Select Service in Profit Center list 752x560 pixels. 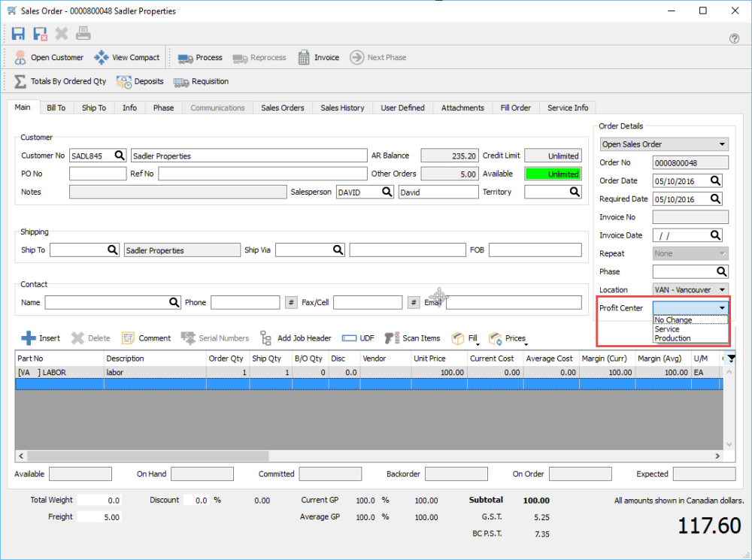(667, 329)
